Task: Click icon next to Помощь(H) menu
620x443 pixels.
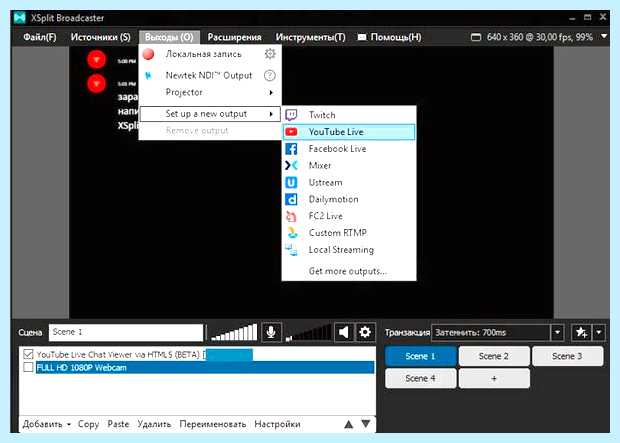Action: pyautogui.click(x=362, y=37)
